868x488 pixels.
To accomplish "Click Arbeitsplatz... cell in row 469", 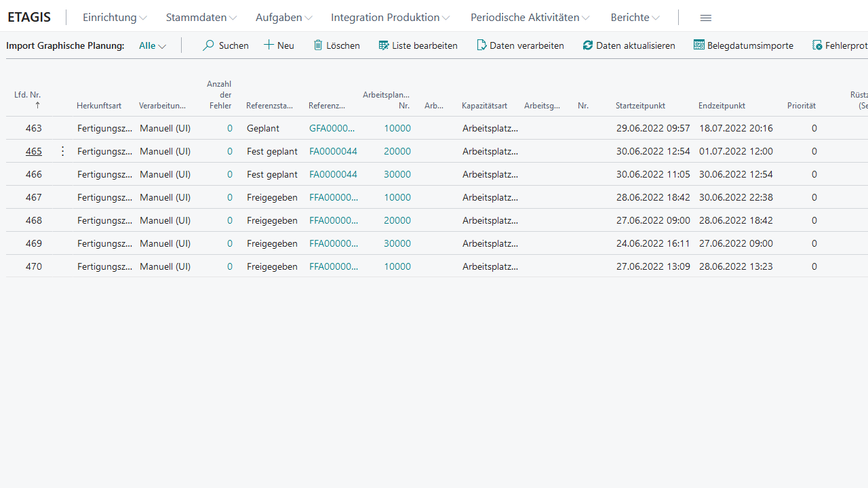I will coord(490,243).
